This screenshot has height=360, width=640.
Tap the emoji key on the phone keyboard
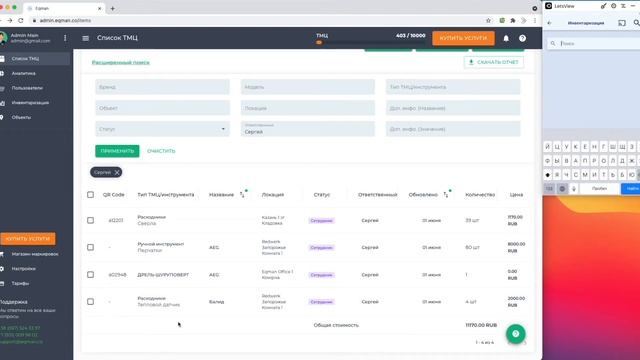pyautogui.click(x=562, y=189)
